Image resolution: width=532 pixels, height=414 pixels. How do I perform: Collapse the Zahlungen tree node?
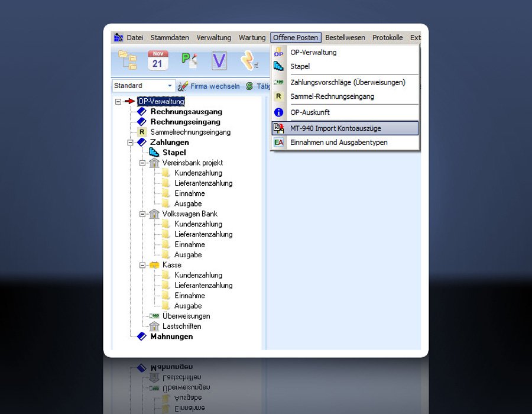[x=130, y=143]
